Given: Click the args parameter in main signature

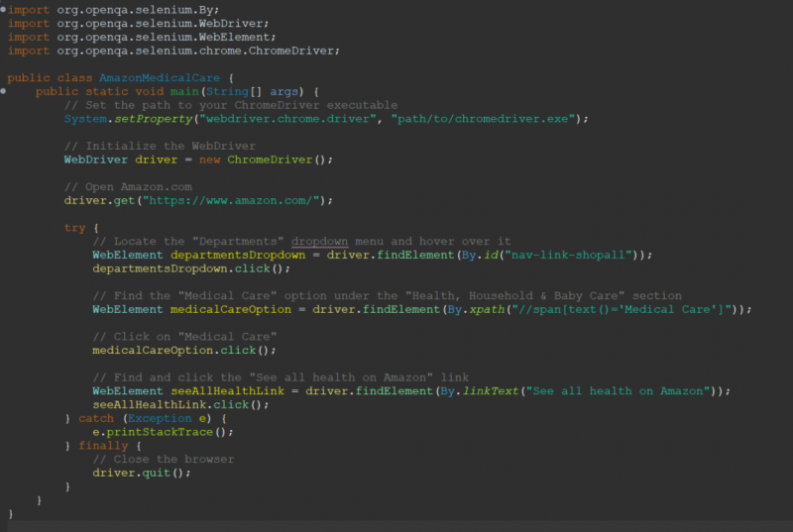Looking at the screenshot, I should tap(283, 91).
